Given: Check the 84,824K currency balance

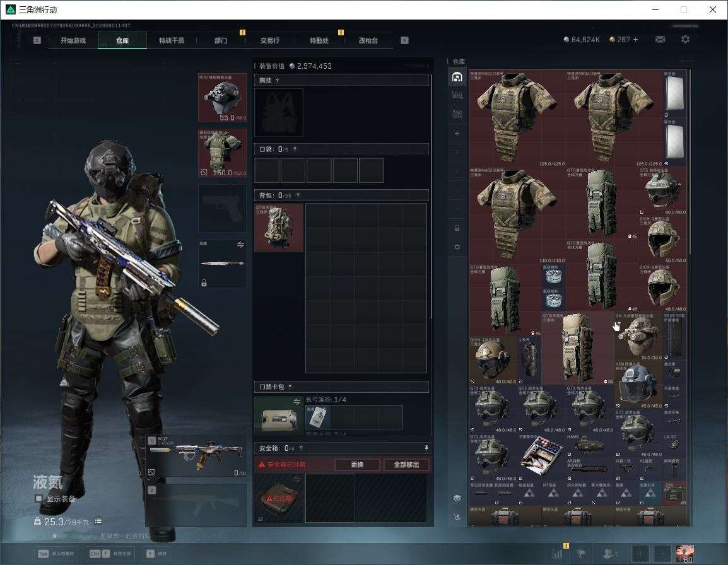Looking at the screenshot, I should [582, 40].
